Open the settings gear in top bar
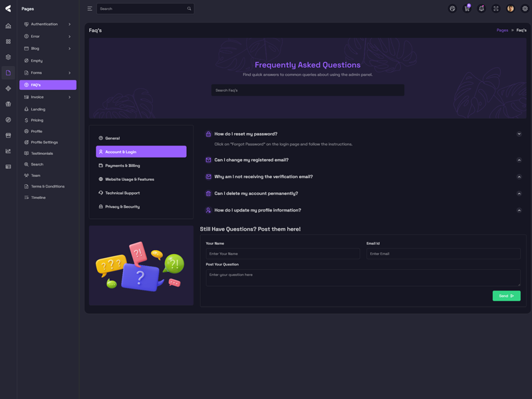This screenshot has width=532, height=399. 525,9
